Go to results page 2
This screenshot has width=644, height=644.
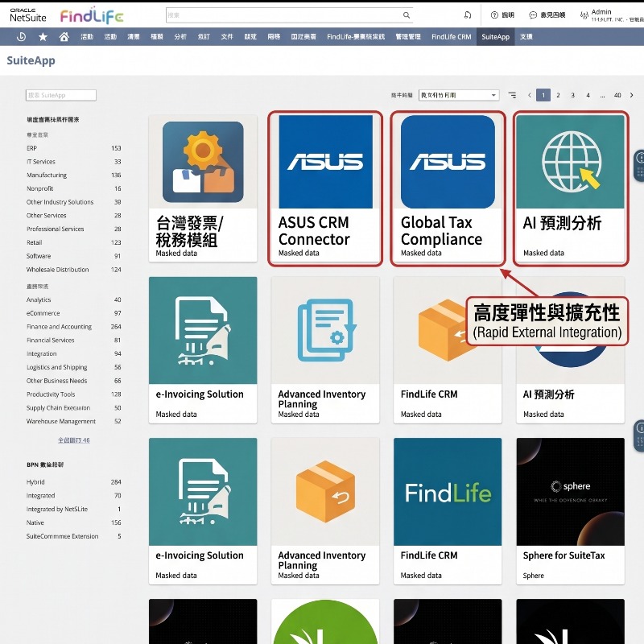click(x=558, y=95)
